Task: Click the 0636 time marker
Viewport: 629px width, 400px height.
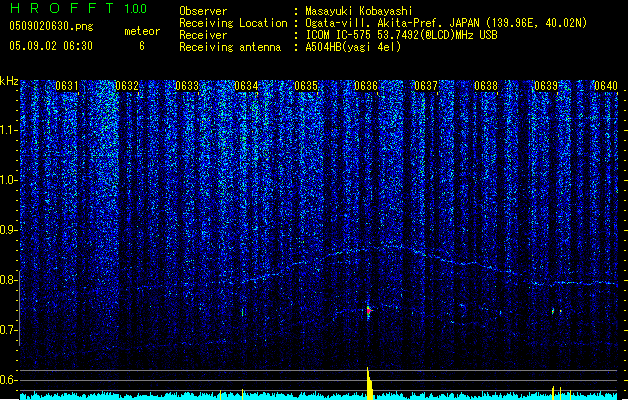Action: click(x=366, y=86)
